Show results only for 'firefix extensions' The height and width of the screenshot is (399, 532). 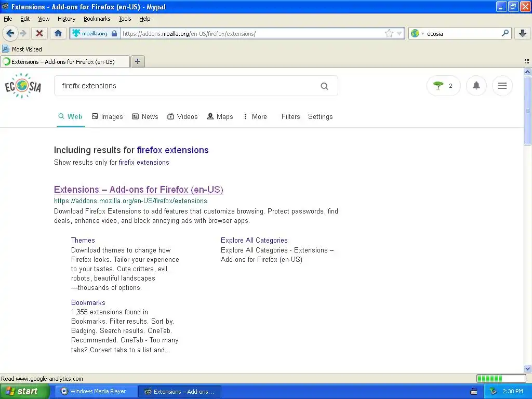pyautogui.click(x=144, y=163)
